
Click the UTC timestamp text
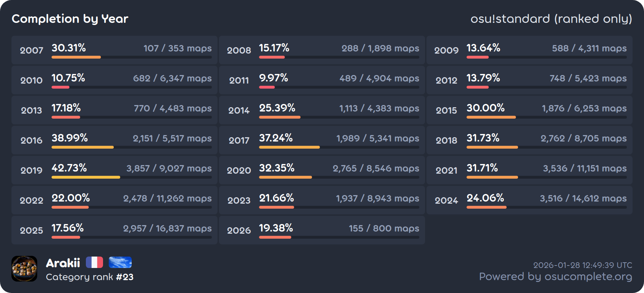[582, 265]
